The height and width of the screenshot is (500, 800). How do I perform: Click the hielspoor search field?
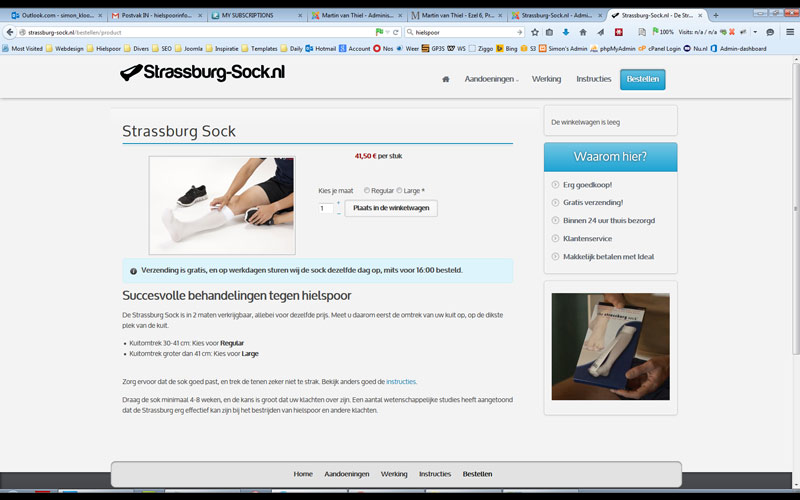click(464, 32)
